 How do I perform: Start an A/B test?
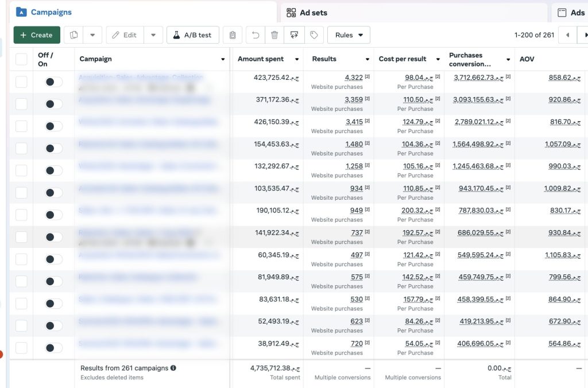(193, 35)
